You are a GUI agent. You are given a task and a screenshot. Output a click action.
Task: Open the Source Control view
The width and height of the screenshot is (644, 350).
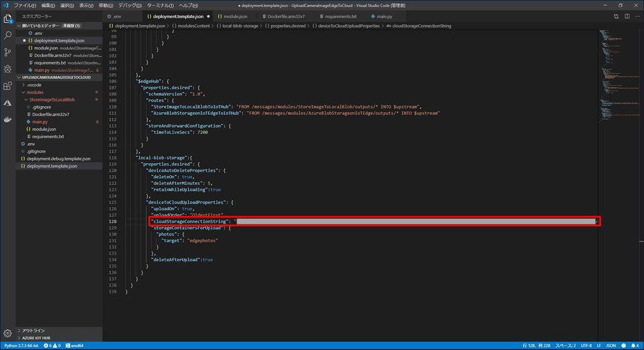click(8, 52)
